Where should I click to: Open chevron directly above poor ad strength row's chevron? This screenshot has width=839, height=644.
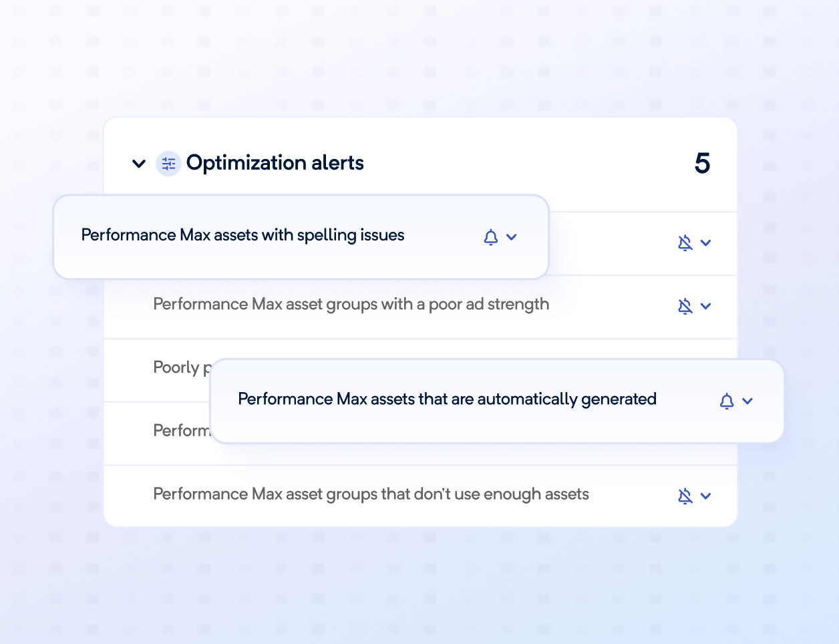(x=705, y=243)
